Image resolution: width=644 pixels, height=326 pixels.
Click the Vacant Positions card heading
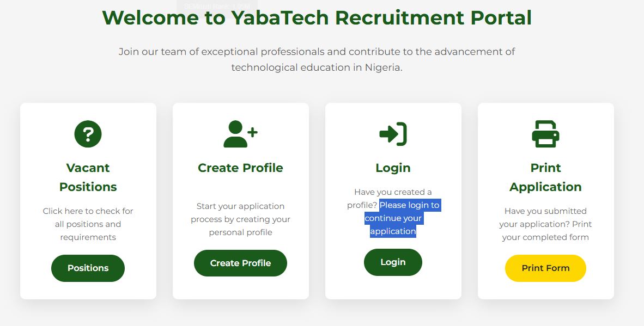[88, 177]
